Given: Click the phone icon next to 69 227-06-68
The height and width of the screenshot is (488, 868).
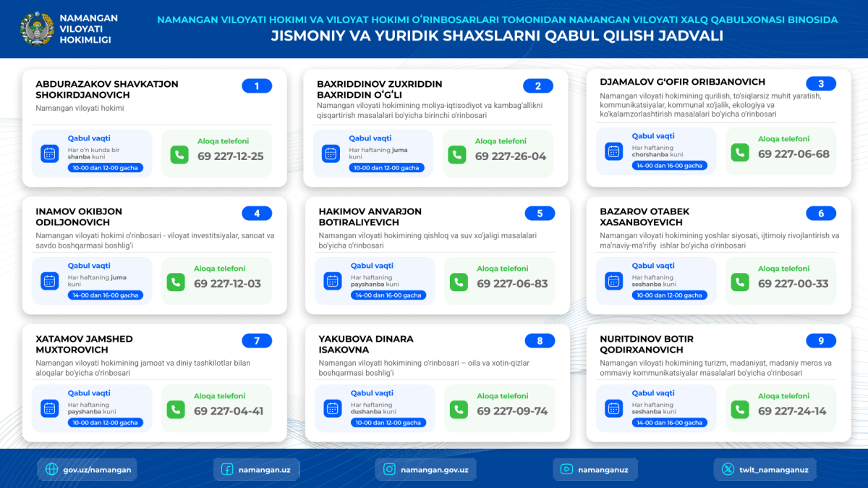Looking at the screenshot, I should pos(740,153).
